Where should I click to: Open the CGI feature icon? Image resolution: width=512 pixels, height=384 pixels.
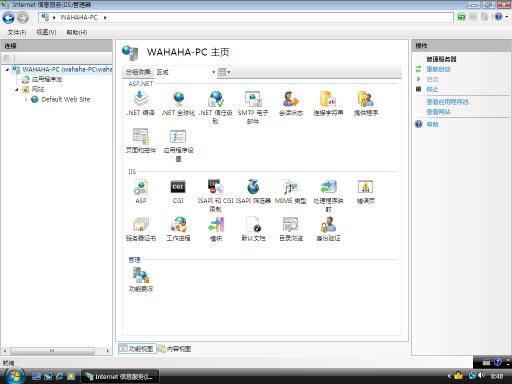coord(178,187)
